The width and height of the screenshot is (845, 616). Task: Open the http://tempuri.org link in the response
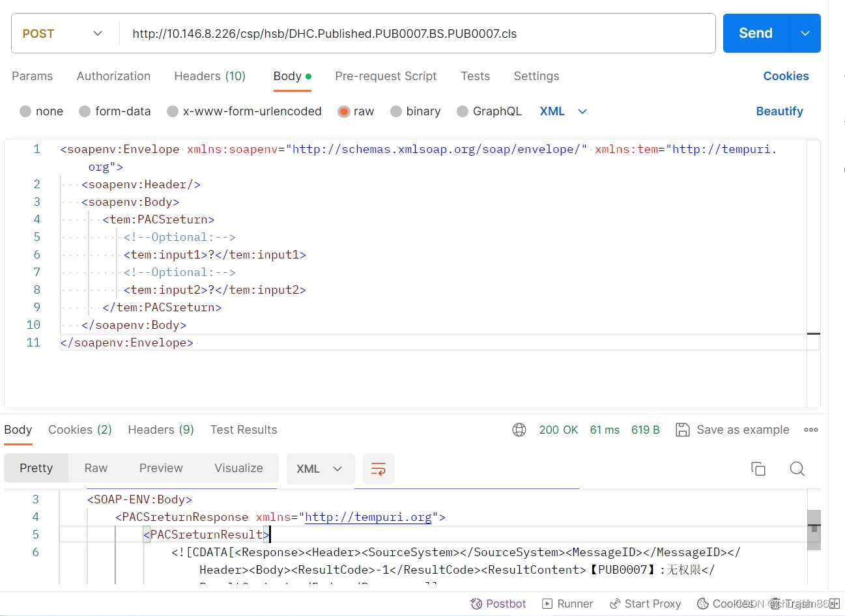click(x=368, y=517)
